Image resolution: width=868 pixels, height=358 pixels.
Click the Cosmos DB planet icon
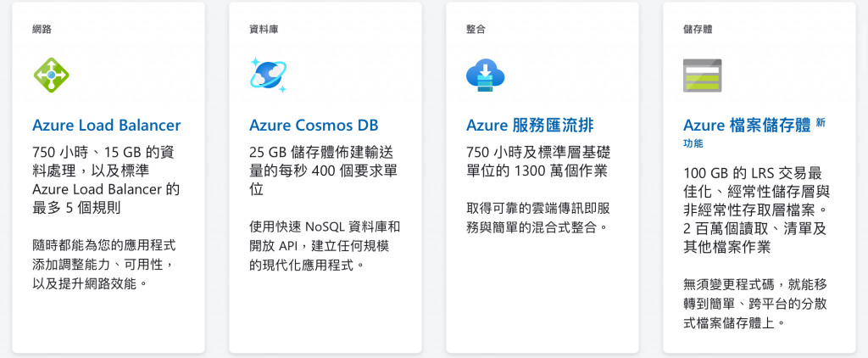click(x=269, y=75)
